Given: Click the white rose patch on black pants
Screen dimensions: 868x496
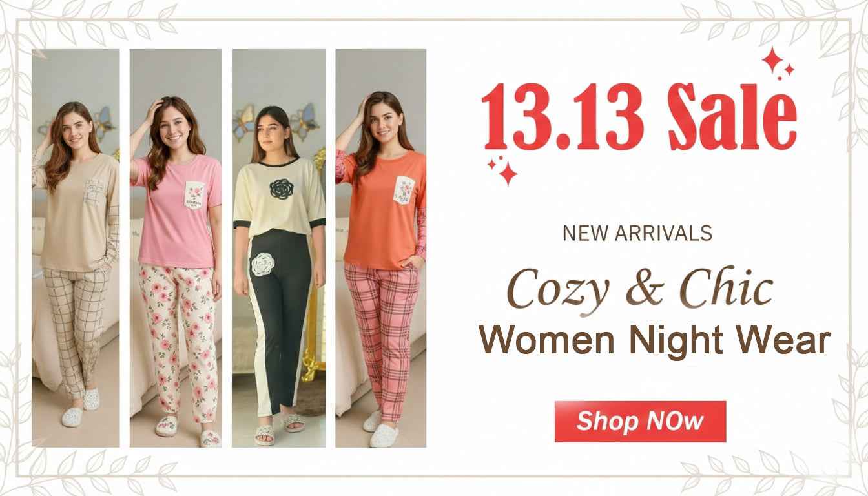Looking at the screenshot, I should [x=262, y=265].
